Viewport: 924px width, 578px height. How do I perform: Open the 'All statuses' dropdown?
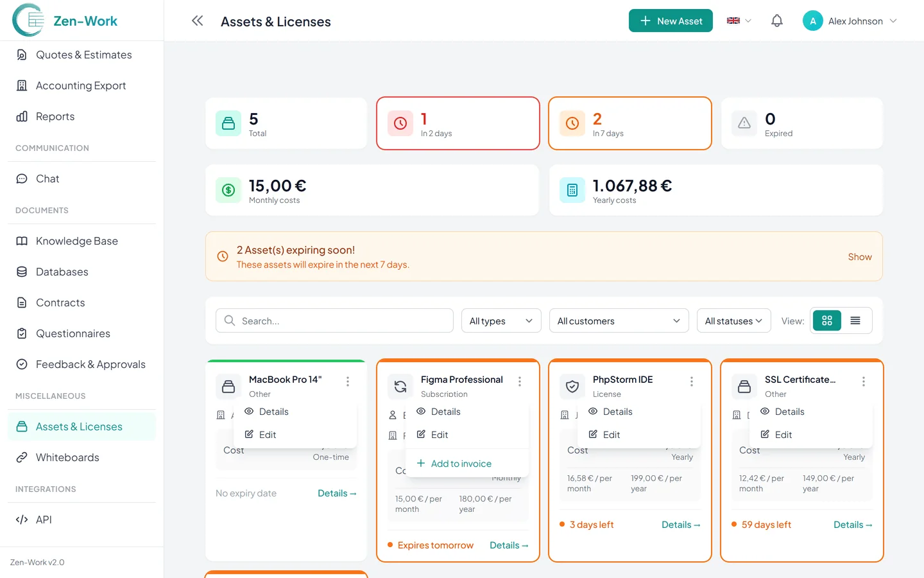tap(733, 320)
